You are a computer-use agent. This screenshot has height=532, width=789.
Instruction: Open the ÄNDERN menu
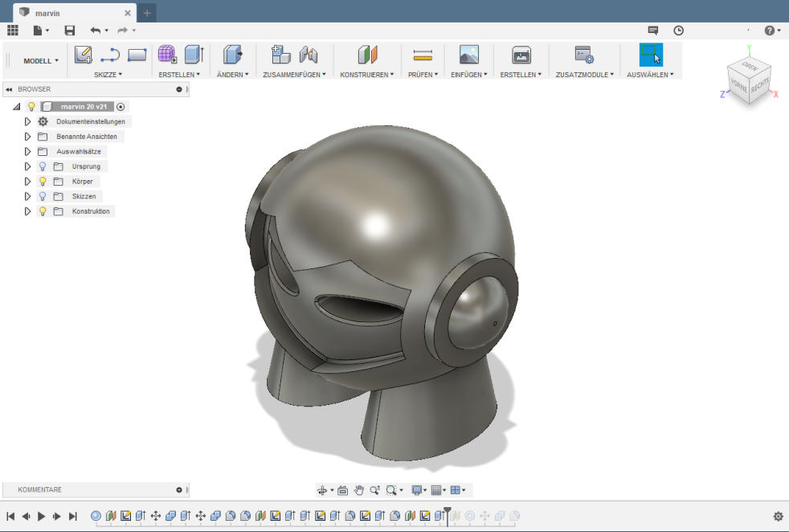point(232,75)
